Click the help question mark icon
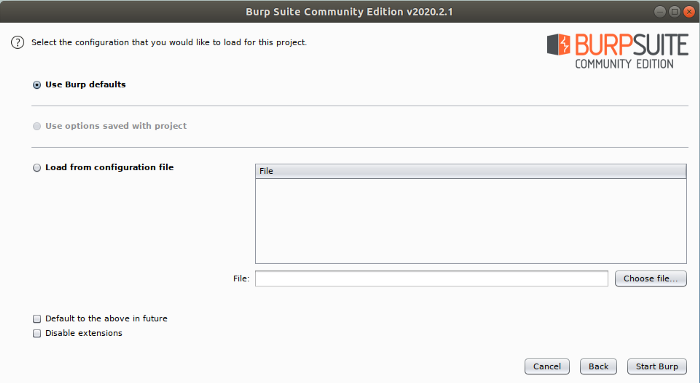Screen dimensions: 700x383 [x=17, y=42]
